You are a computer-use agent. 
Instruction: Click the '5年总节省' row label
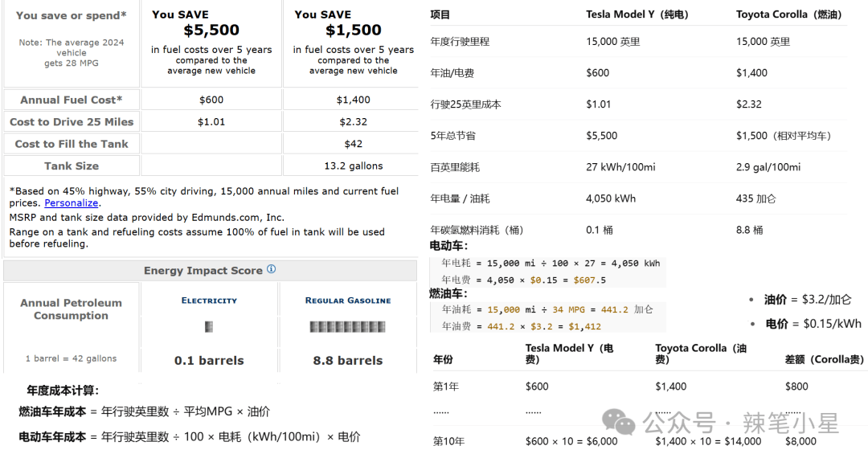[x=452, y=136]
